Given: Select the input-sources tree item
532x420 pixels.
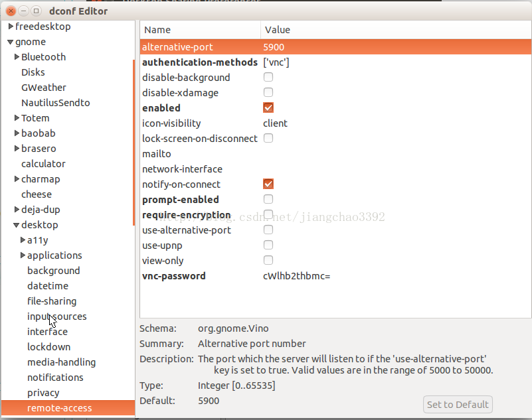Looking at the screenshot, I should [57, 316].
